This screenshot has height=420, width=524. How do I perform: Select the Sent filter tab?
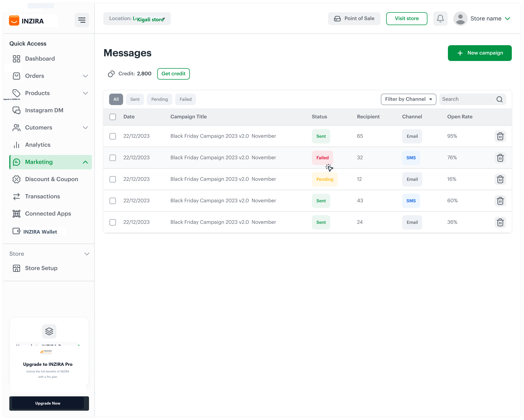tap(135, 99)
